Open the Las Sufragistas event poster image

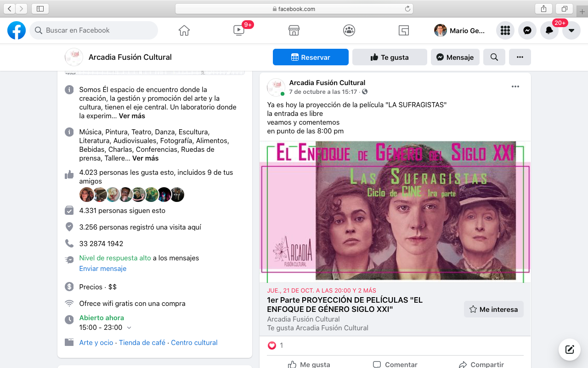395,212
